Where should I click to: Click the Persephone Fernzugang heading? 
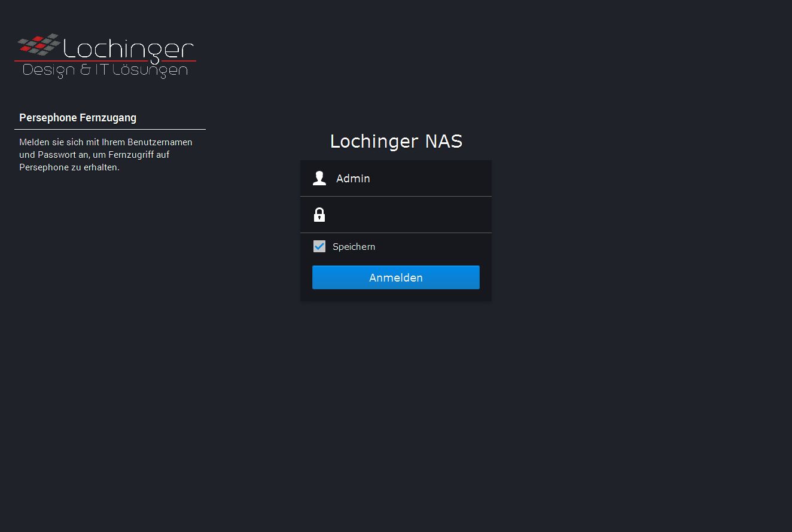pos(78,118)
